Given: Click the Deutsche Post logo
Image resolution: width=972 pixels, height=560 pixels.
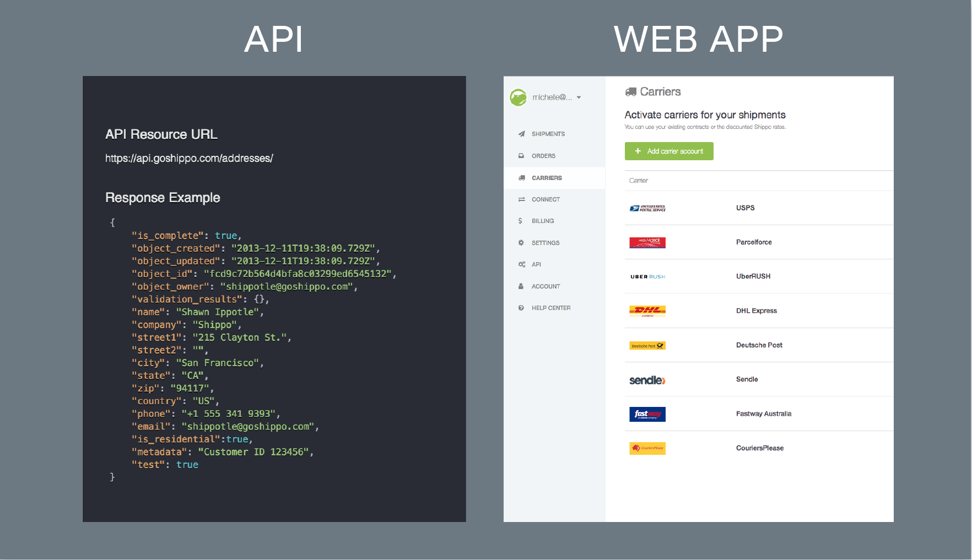Looking at the screenshot, I should pyautogui.click(x=647, y=346).
